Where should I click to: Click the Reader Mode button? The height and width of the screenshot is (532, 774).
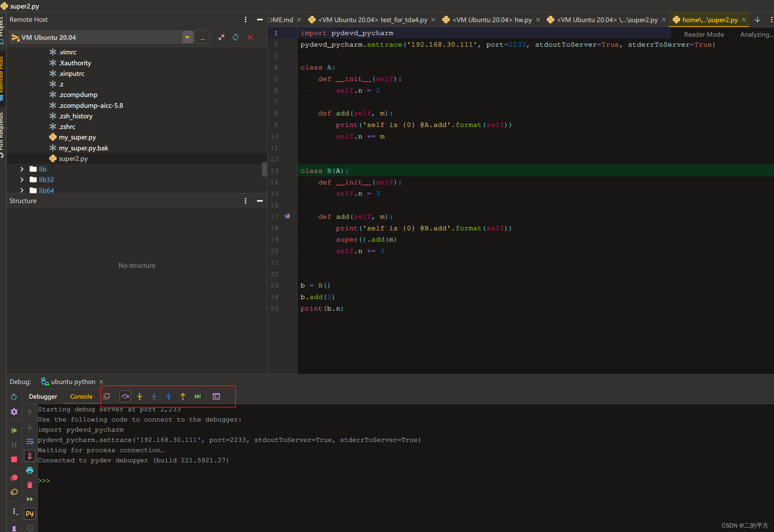click(x=704, y=34)
